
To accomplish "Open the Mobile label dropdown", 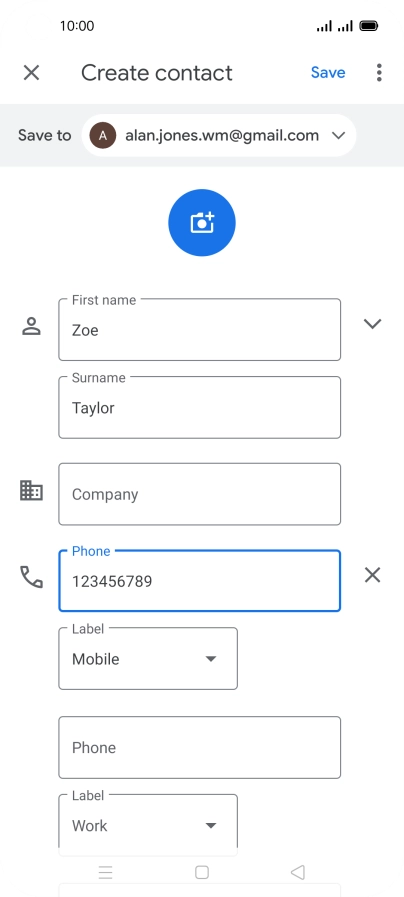I will point(148,658).
